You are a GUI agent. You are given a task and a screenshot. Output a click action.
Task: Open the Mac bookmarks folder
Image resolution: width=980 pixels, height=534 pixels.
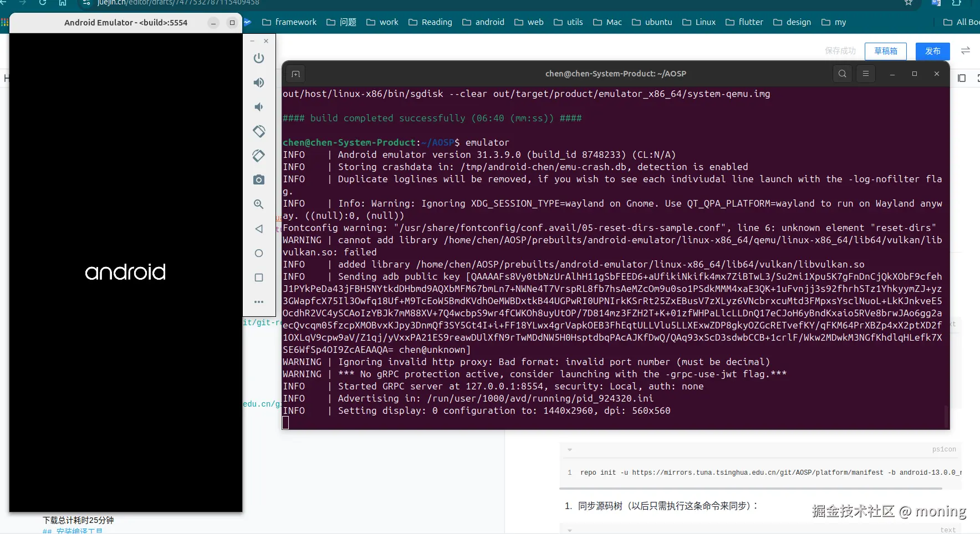pos(608,22)
